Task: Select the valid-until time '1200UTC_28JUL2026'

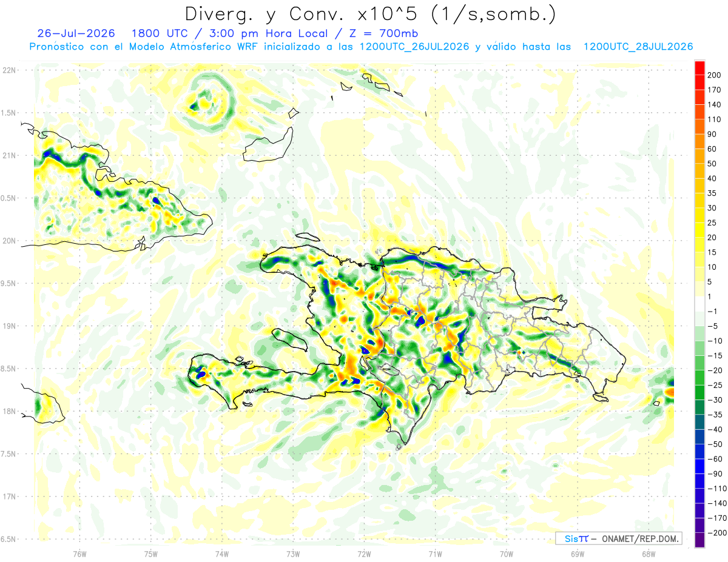Action: (x=638, y=47)
